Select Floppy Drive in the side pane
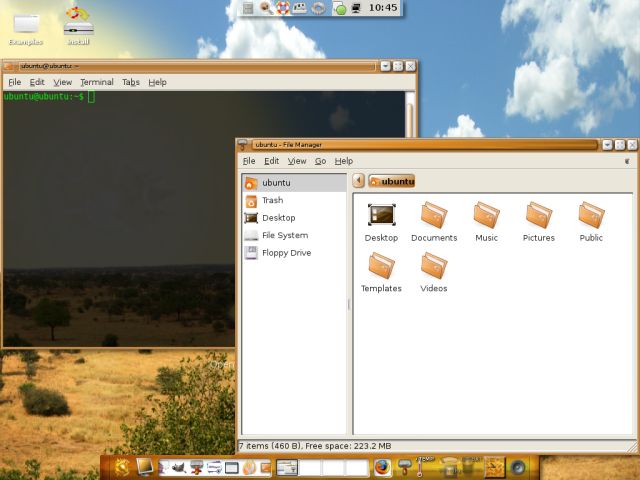 pos(294,253)
